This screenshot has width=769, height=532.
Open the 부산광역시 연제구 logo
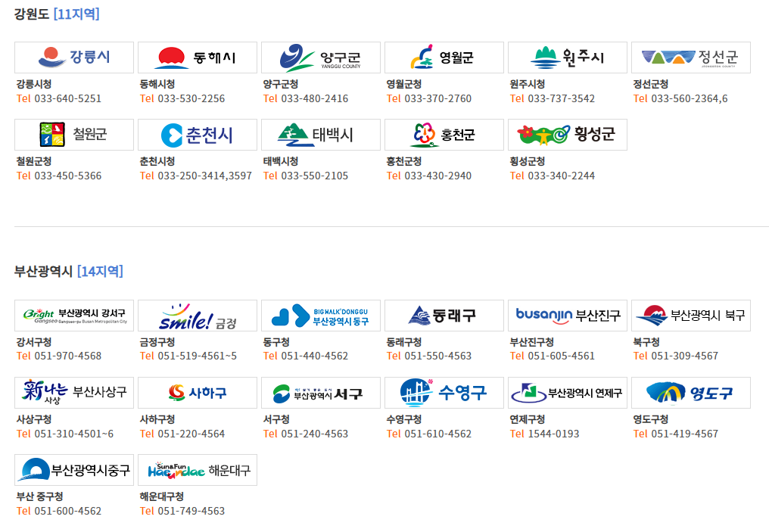568,392
